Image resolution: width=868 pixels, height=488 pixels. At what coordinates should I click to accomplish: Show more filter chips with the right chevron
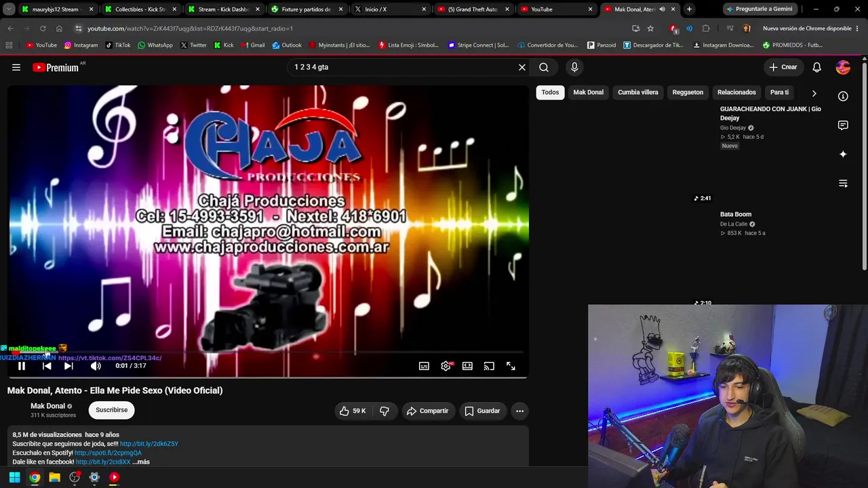tap(814, 93)
